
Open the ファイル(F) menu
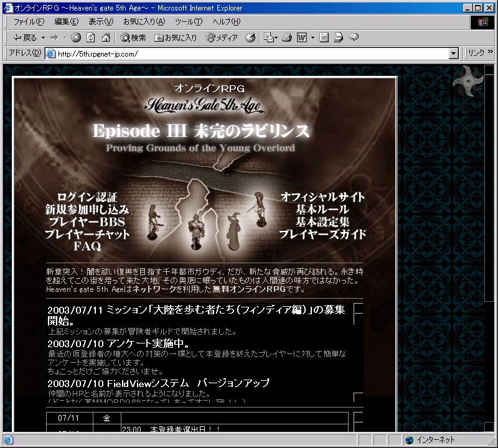point(29,22)
